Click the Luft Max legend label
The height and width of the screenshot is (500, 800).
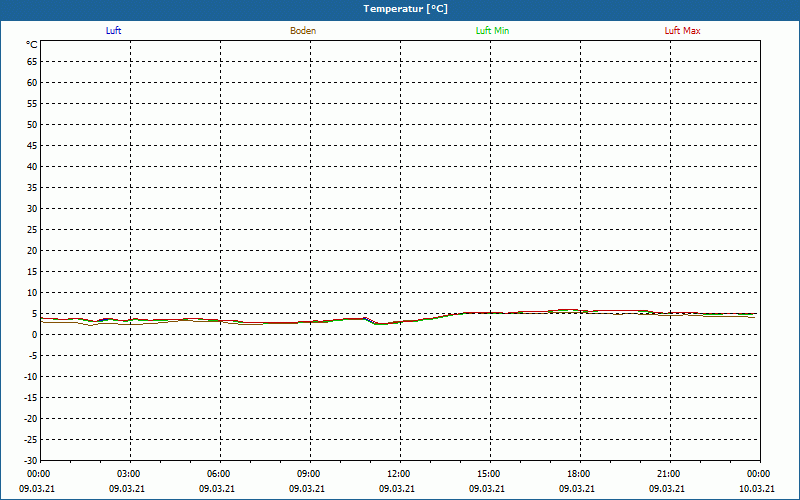click(x=682, y=31)
